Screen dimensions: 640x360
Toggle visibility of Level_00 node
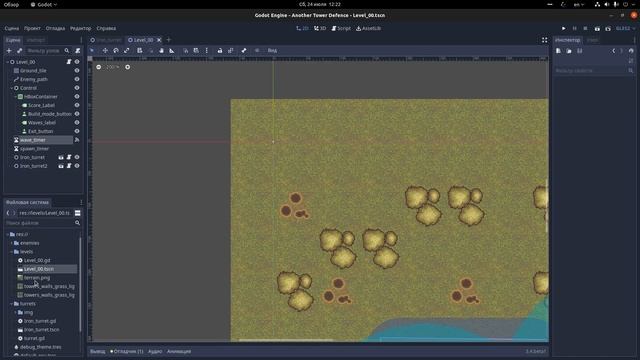coord(77,62)
